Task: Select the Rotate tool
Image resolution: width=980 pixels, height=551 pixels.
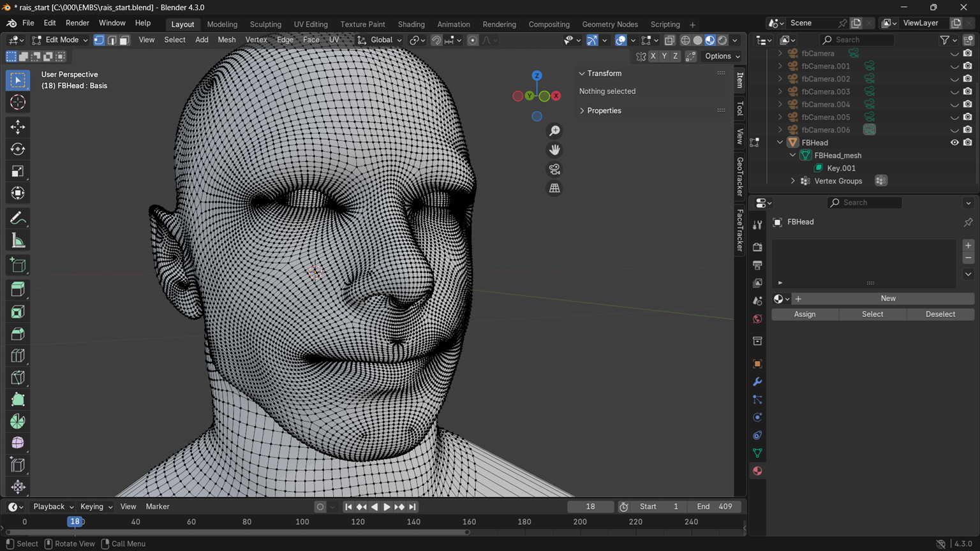Action: pos(18,149)
